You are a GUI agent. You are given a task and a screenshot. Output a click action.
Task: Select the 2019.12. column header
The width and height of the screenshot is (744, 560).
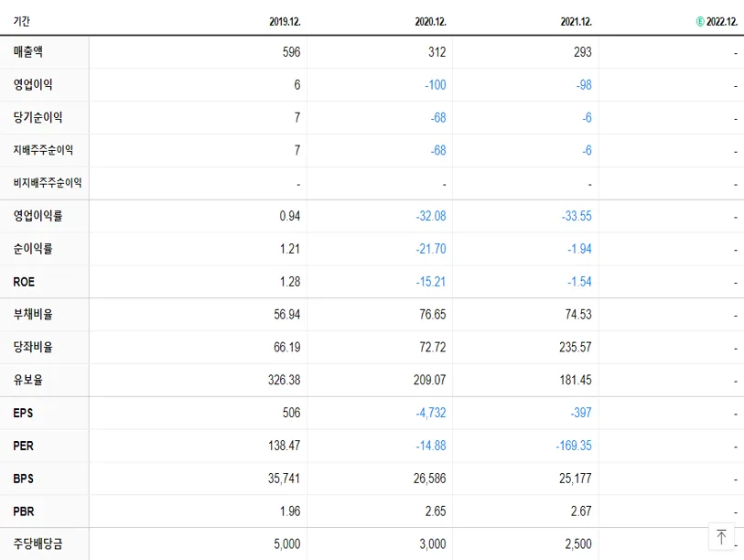click(285, 22)
